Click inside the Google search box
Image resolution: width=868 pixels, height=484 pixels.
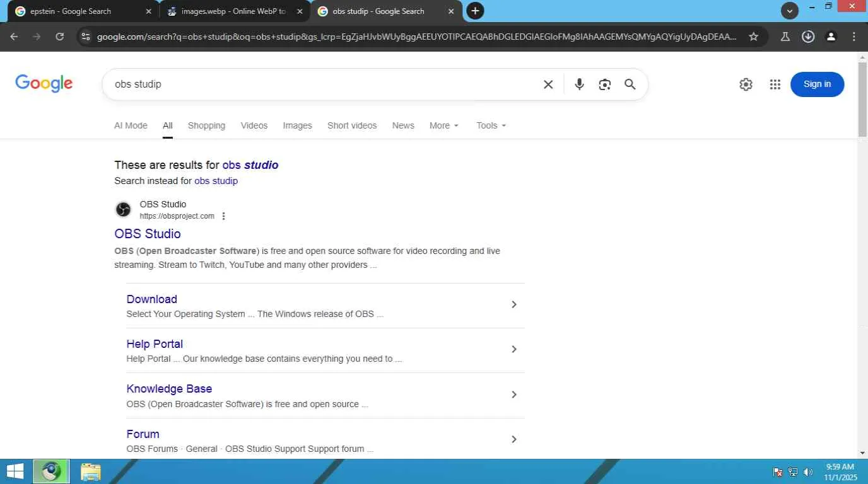[322, 84]
